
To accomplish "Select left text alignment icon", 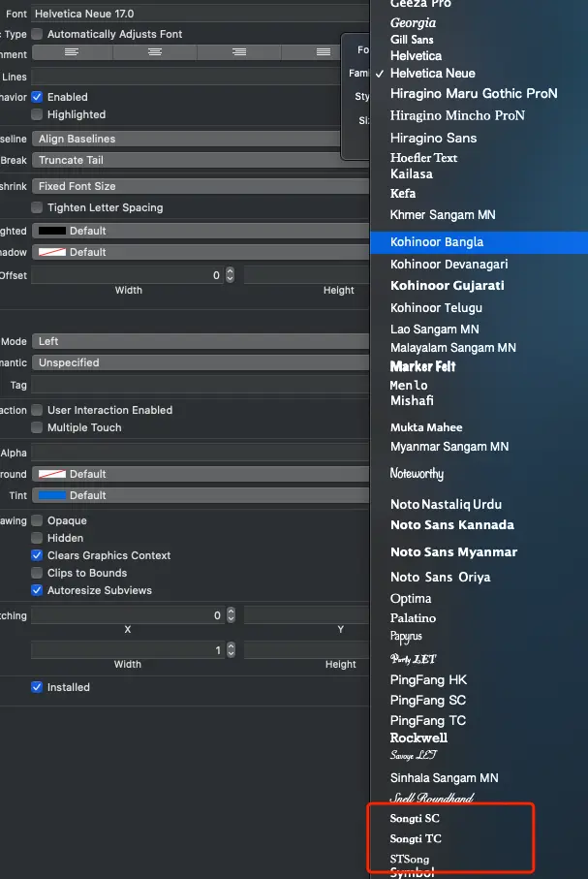I will click(x=72, y=52).
